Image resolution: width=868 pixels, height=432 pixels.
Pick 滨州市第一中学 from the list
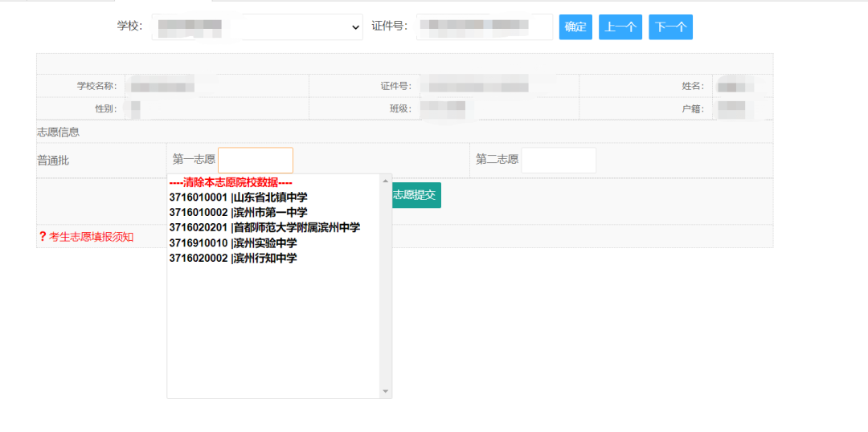tap(238, 213)
